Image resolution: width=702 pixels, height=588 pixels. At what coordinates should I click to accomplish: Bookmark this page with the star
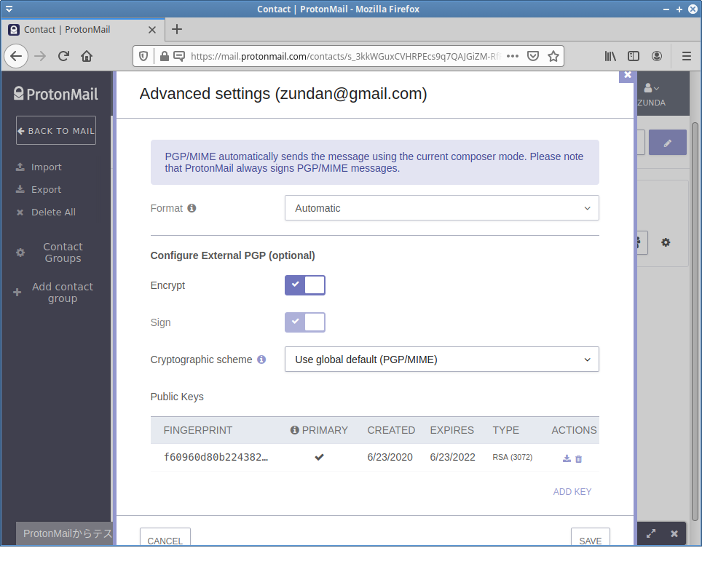click(x=553, y=56)
